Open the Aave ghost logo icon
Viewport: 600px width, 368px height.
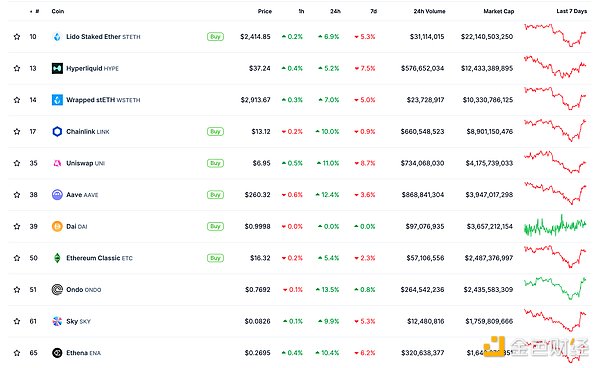(x=57, y=195)
